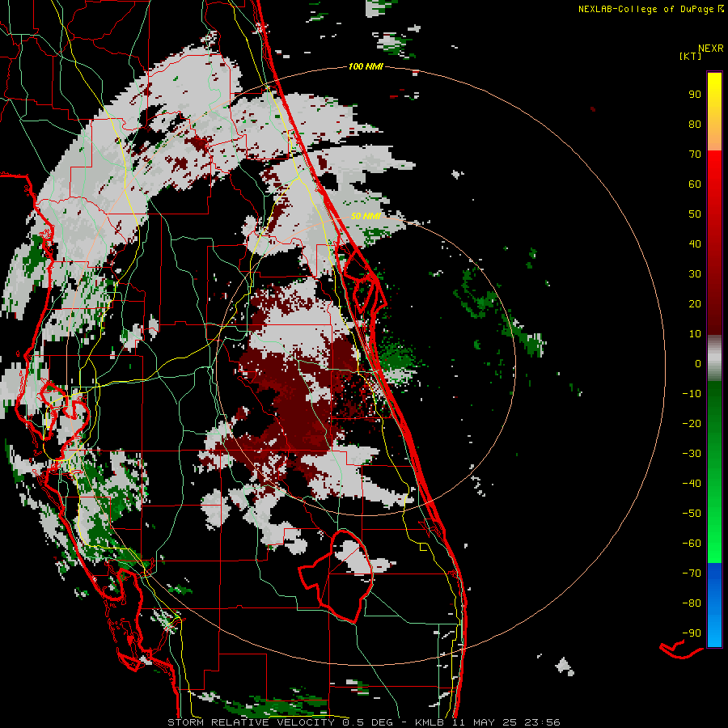Click the blue bottom band of color bar
This screenshot has height=728, width=728.
714,605
